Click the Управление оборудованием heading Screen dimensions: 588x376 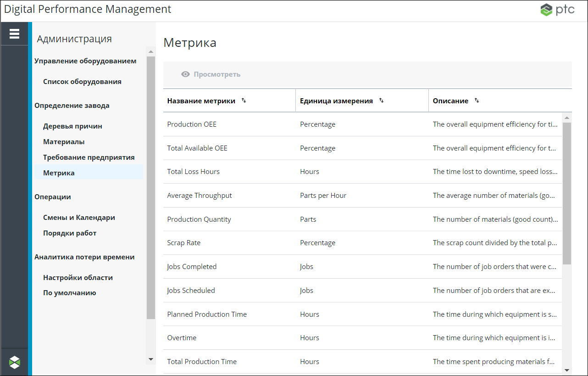(85, 61)
